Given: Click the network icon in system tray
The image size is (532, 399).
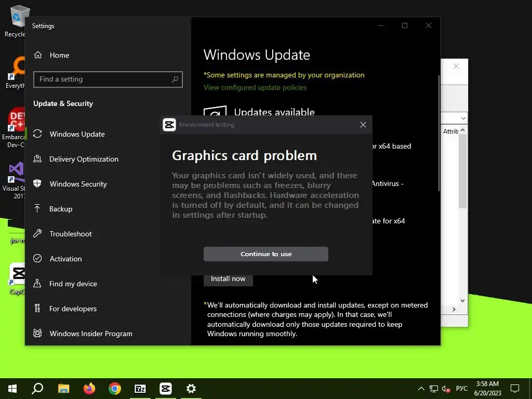Looking at the screenshot, I should tap(433, 389).
